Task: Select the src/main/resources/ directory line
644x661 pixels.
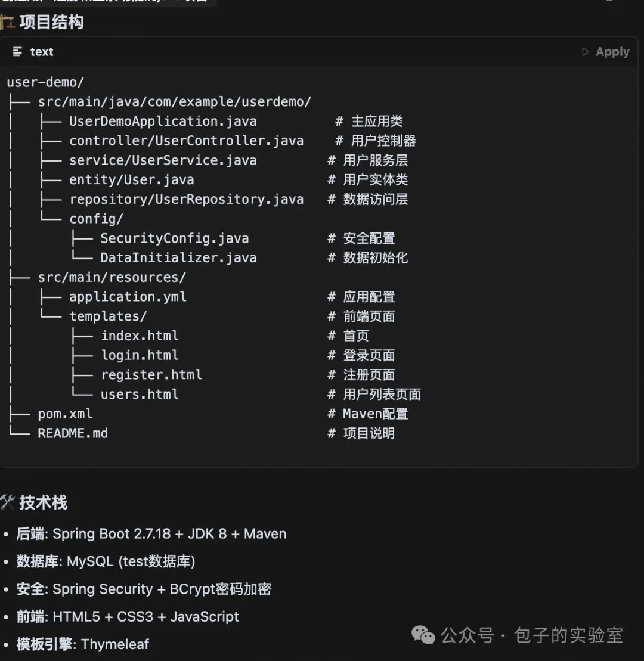Action: coord(112,277)
